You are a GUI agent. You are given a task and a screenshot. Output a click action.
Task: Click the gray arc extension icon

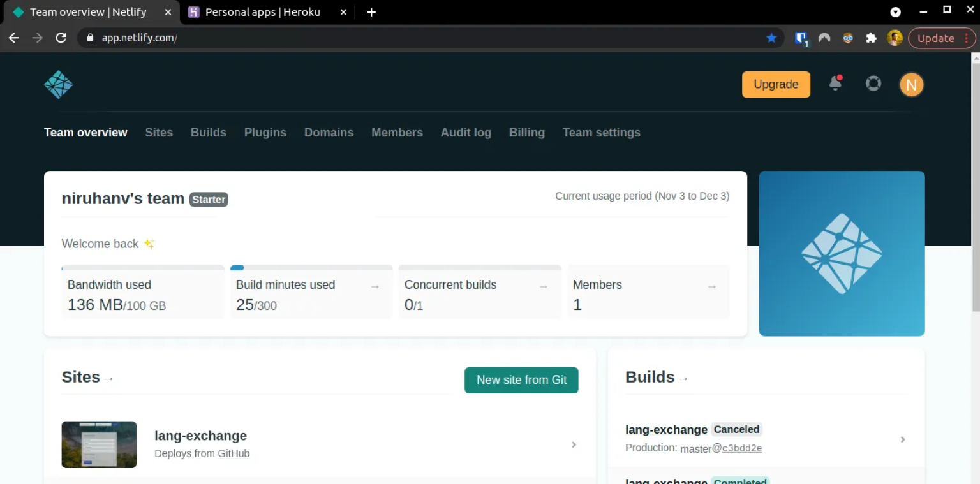[x=824, y=38]
